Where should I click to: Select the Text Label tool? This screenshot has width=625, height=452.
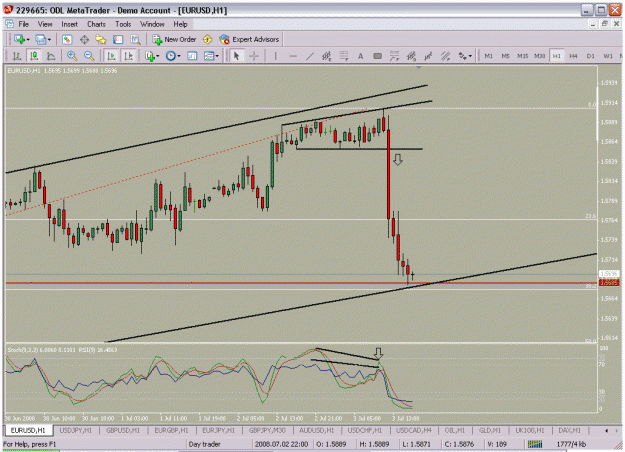[377, 56]
